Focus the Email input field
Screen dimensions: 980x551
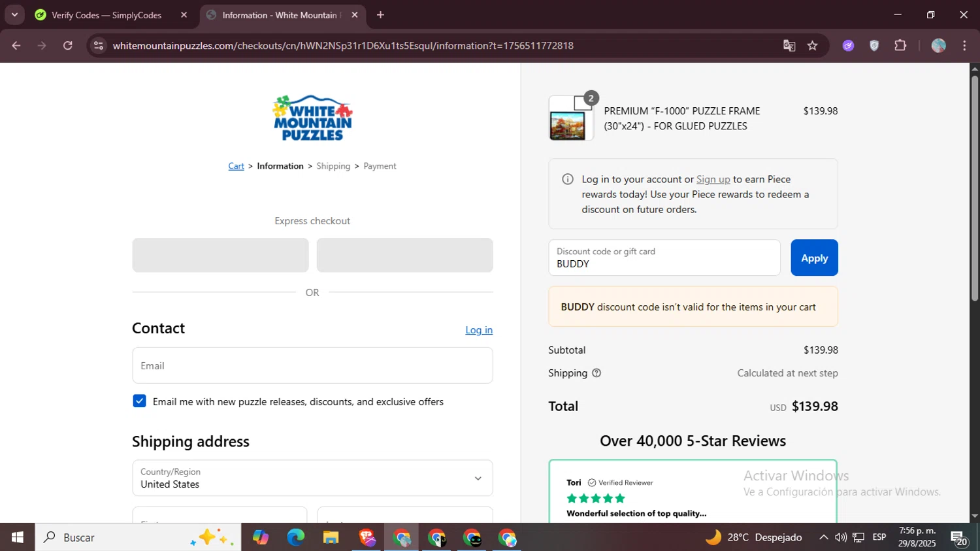click(312, 365)
